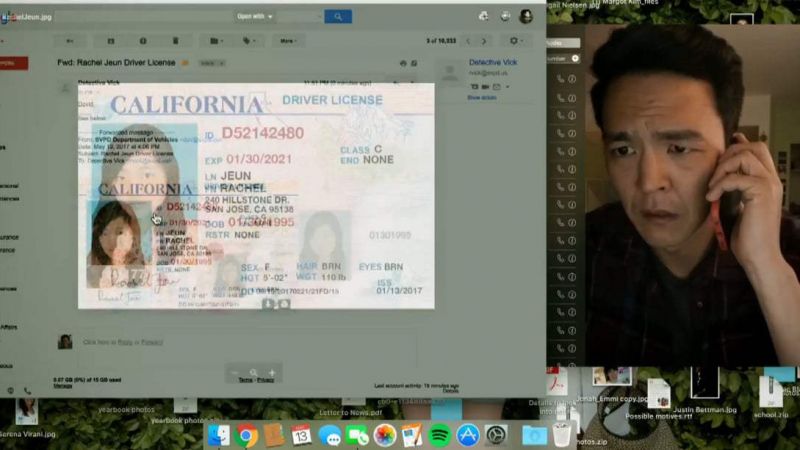Click the trash delete icon in mail toolbar
Screen dimensions: 800x450
tap(175, 41)
